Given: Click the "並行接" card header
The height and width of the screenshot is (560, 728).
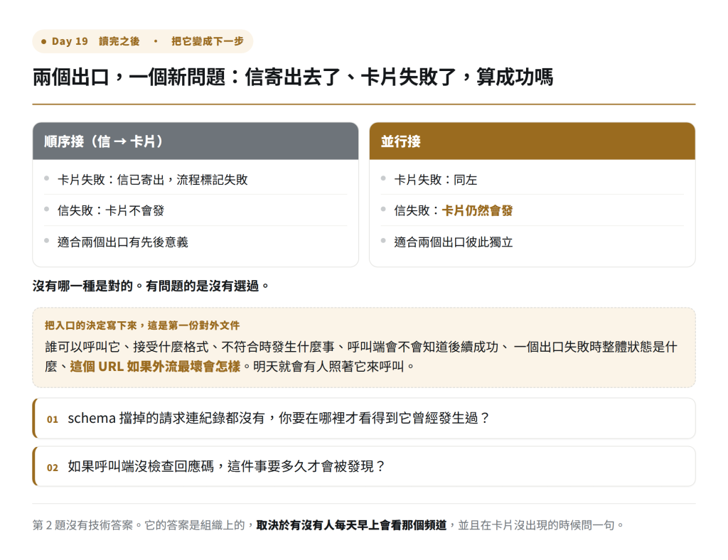Looking at the screenshot, I should click(x=532, y=141).
